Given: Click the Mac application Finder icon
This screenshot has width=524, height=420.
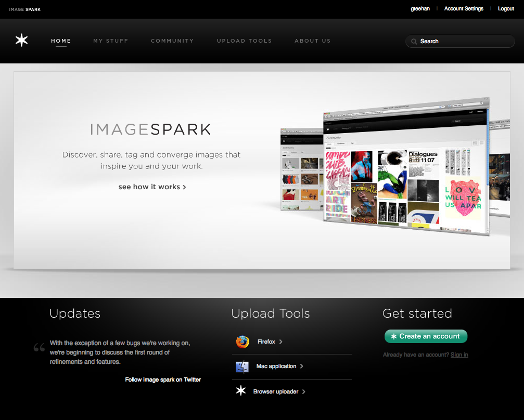Looking at the screenshot, I should coord(242,366).
